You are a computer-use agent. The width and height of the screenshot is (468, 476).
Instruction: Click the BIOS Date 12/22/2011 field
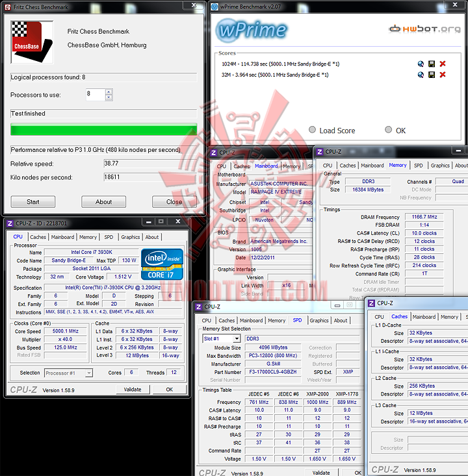click(281, 258)
